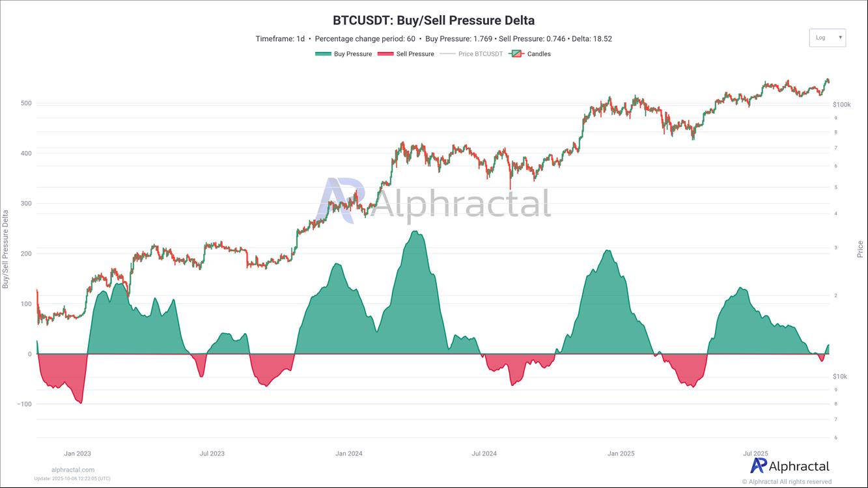Click the Log dropdown arrow
868x488 pixels.
pos(840,38)
